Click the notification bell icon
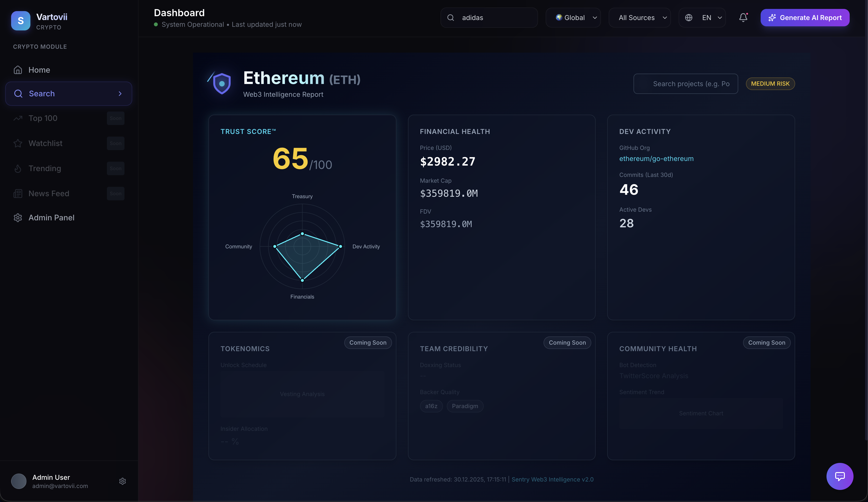The width and height of the screenshot is (868, 502). [743, 18]
